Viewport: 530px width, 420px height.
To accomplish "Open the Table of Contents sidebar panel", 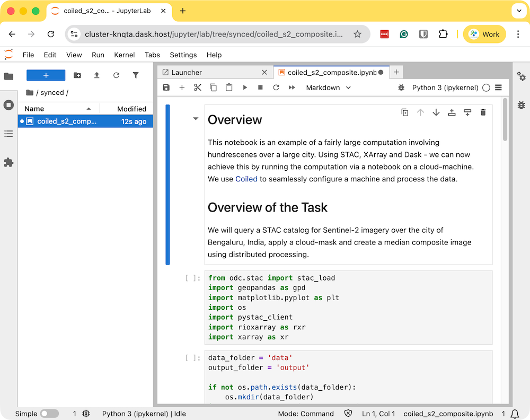I will point(8,134).
